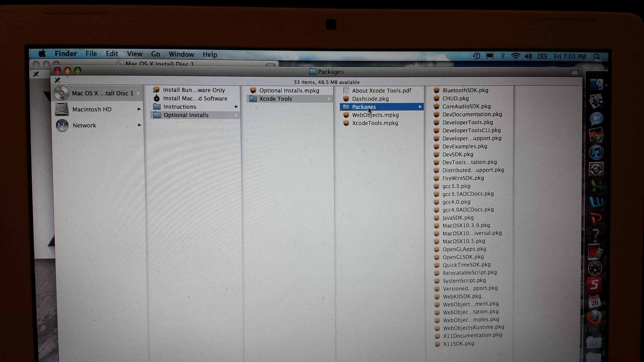Click the volume speaker icon
644x362 pixels.
[x=528, y=57]
